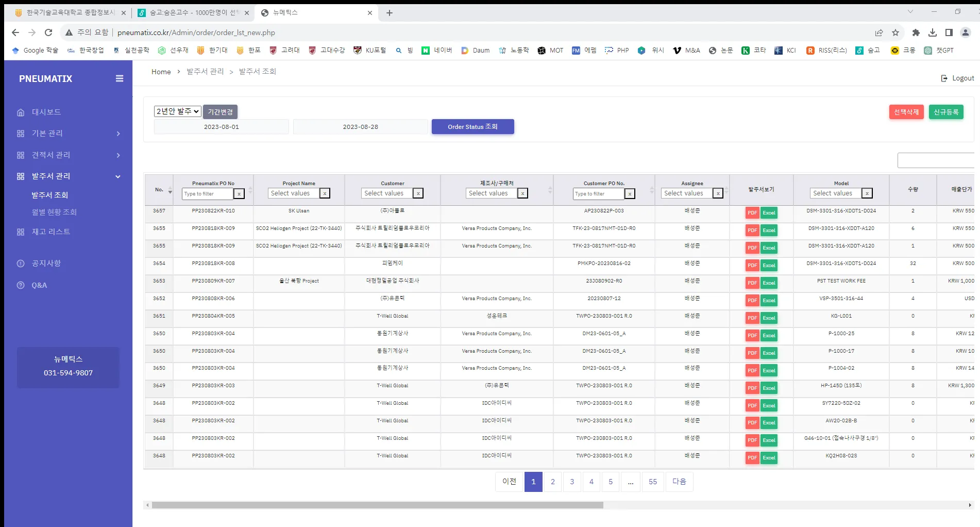
Task: Click the end date field 2023-08-28
Action: click(x=361, y=127)
